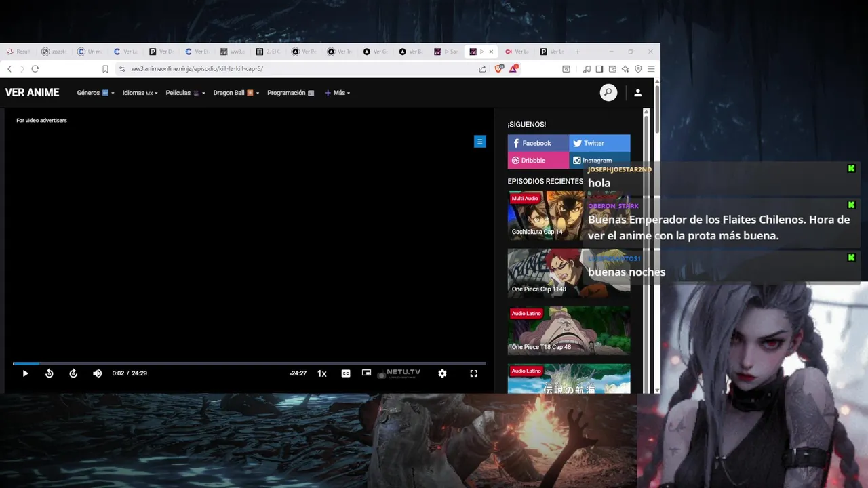Toggle closed captions CC button
Viewport: 868px width, 488px height.
[346, 373]
